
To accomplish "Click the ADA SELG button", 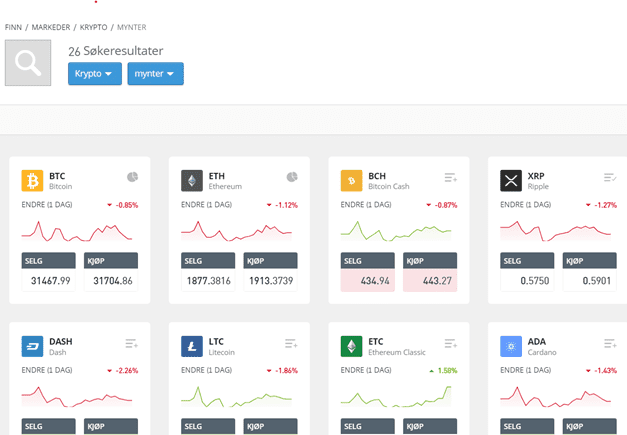I will point(527,426).
